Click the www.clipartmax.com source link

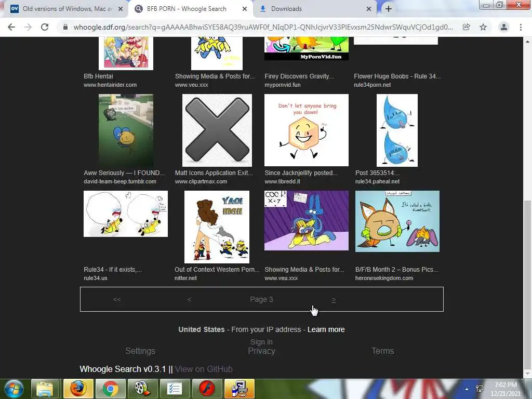pyautogui.click(x=201, y=181)
